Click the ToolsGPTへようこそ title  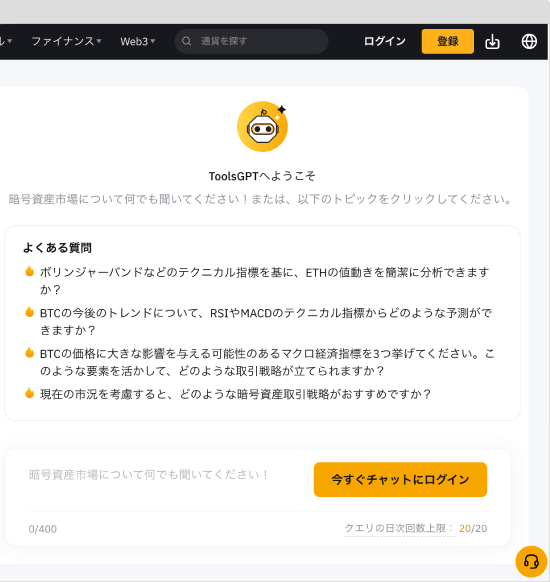(262, 176)
